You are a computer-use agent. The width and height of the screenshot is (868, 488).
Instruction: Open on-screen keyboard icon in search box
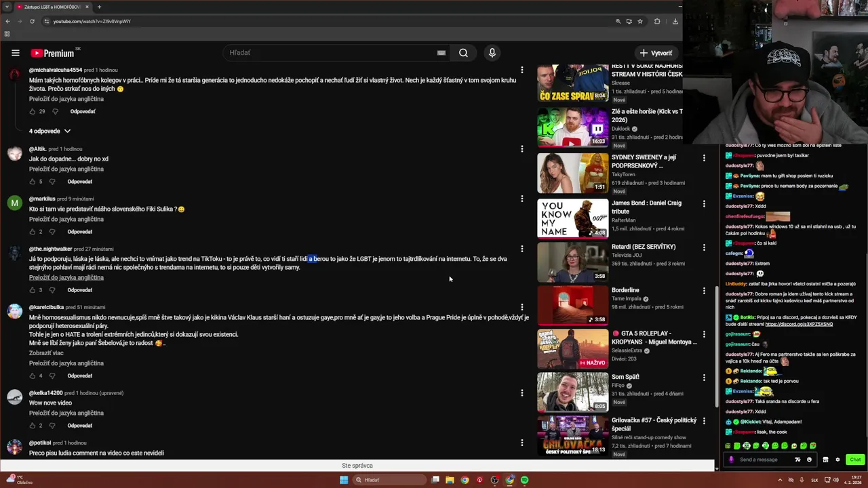pos(441,53)
